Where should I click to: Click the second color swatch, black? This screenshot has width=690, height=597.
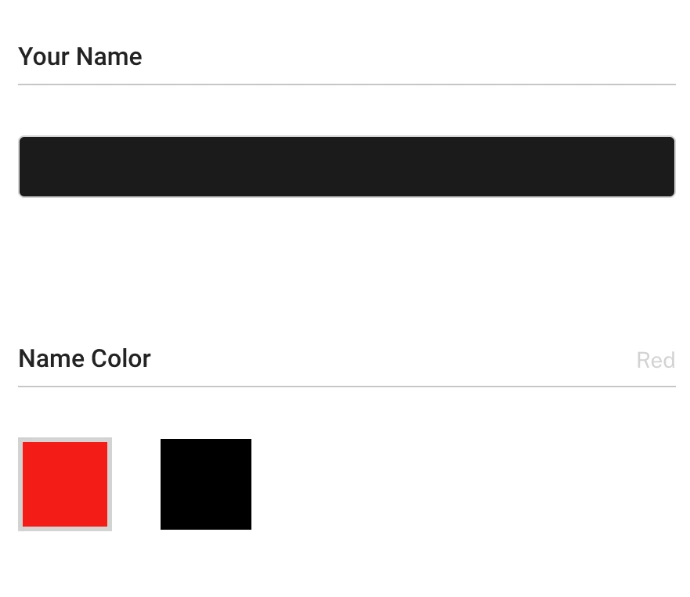tap(206, 484)
